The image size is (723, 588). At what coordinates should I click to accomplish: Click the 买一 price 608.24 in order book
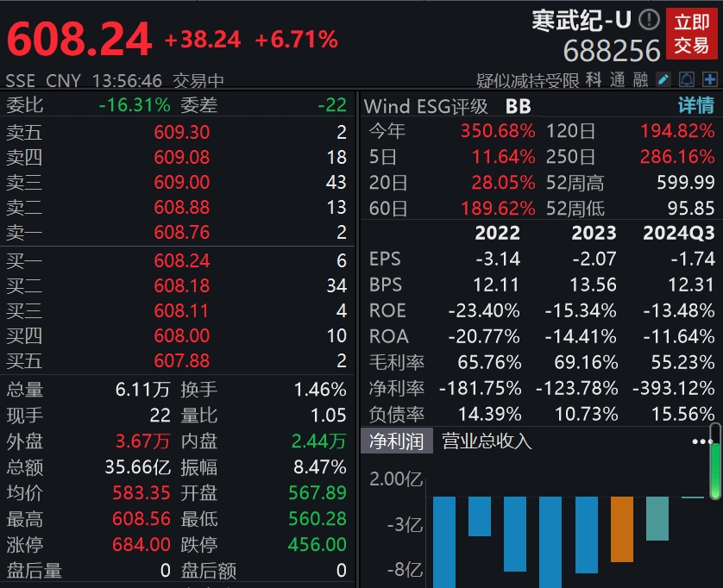point(182,261)
